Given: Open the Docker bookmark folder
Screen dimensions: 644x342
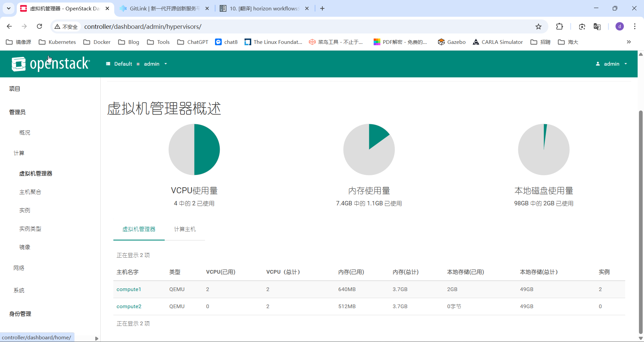Looking at the screenshot, I should (x=97, y=42).
